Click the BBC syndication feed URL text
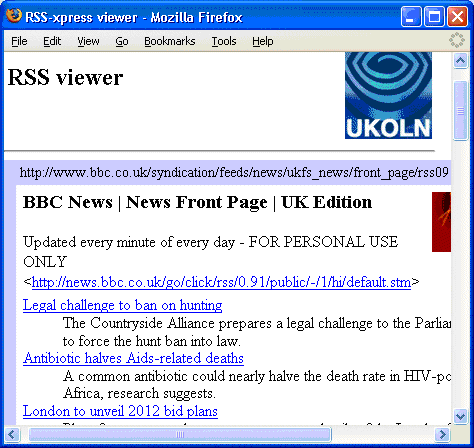The image size is (474, 448). coord(234,173)
